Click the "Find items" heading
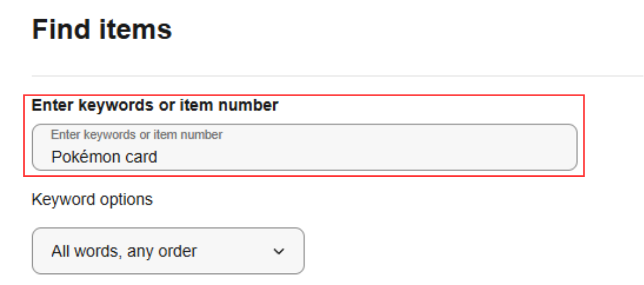The width and height of the screenshot is (644, 285). 102,29
